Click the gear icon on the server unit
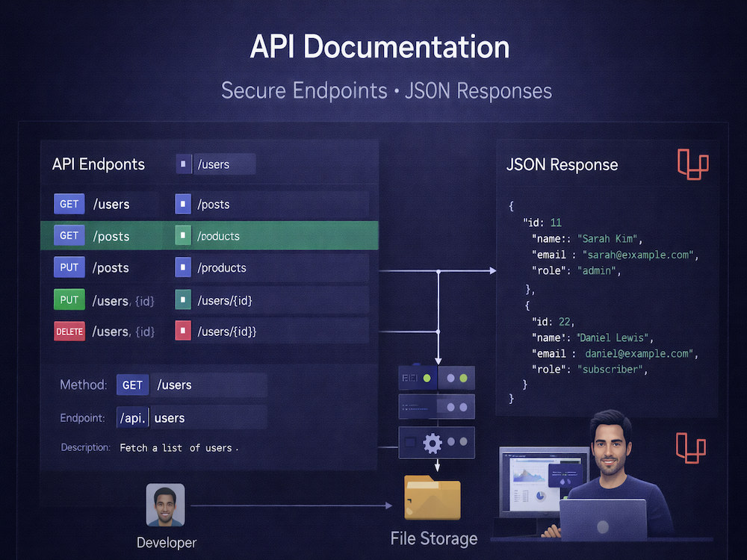The height and width of the screenshot is (560, 747). pyautogui.click(x=432, y=444)
